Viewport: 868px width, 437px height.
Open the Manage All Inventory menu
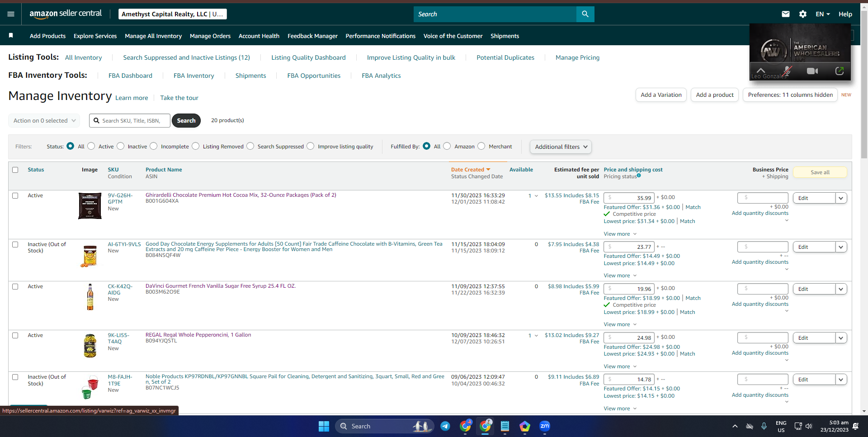coord(153,36)
